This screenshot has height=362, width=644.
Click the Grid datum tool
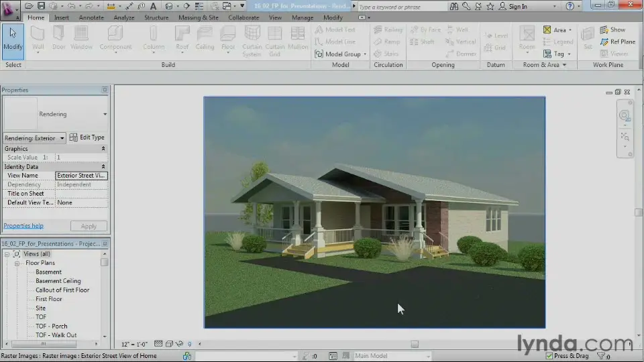495,48
